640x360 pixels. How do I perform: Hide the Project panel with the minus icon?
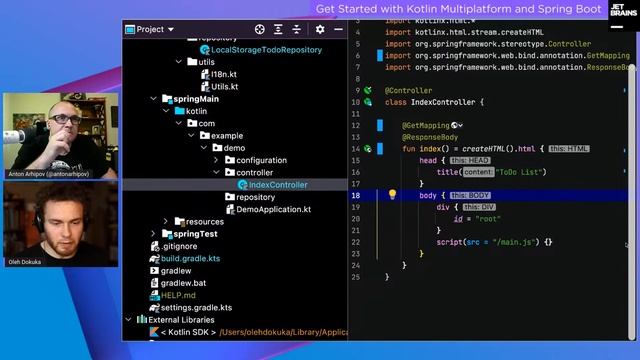(338, 29)
